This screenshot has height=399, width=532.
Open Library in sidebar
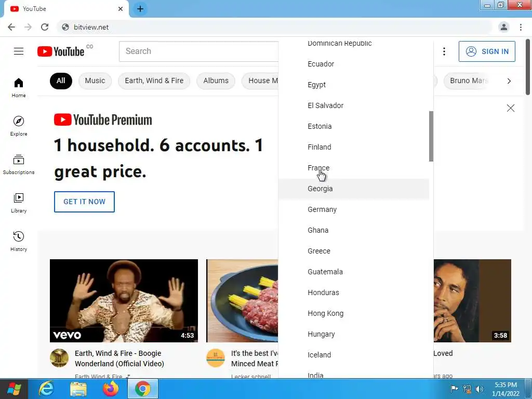click(19, 203)
